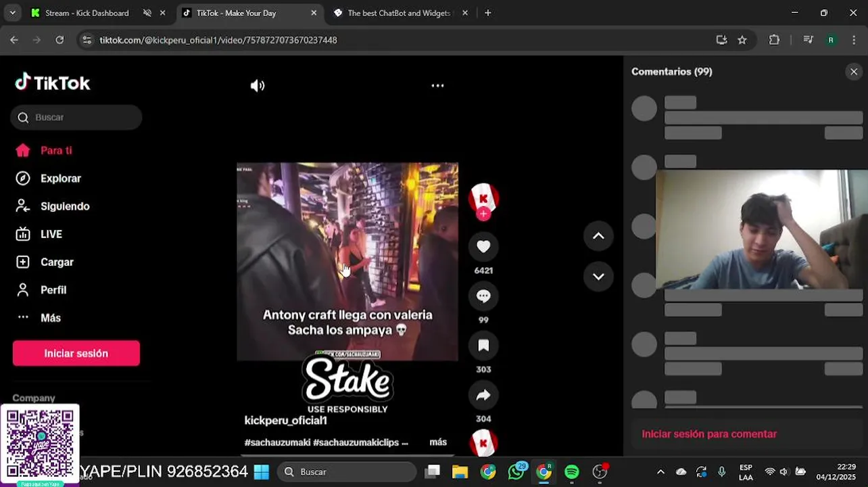Expand the Más menu in sidebar

coord(51,318)
